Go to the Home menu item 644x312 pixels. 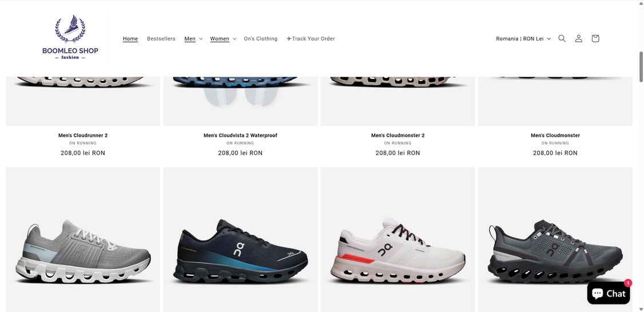click(130, 38)
